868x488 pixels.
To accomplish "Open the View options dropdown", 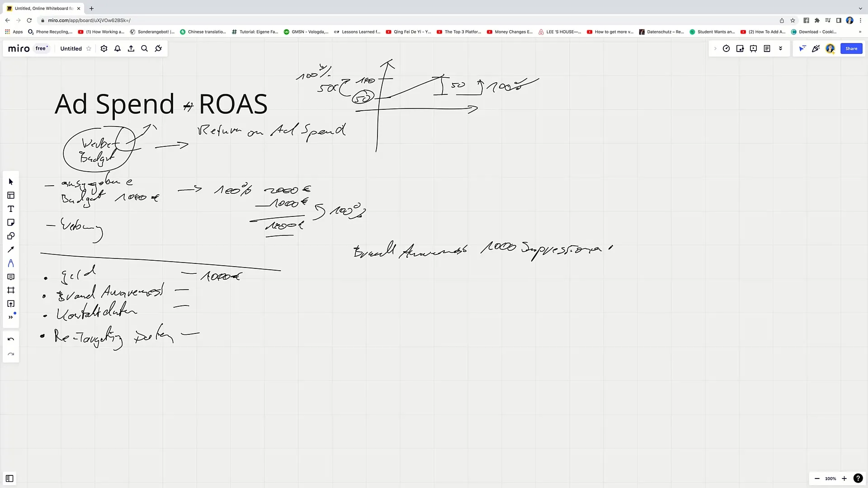I will 781,48.
